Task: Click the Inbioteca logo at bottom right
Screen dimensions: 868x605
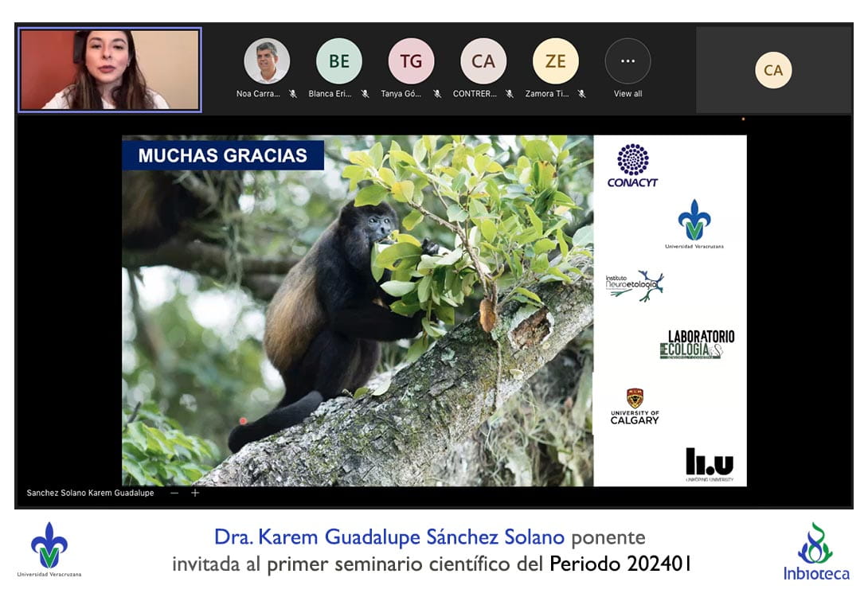Action: click(x=815, y=552)
